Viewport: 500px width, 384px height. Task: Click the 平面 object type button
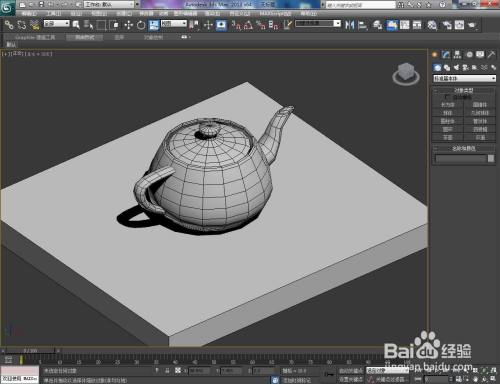(480, 137)
